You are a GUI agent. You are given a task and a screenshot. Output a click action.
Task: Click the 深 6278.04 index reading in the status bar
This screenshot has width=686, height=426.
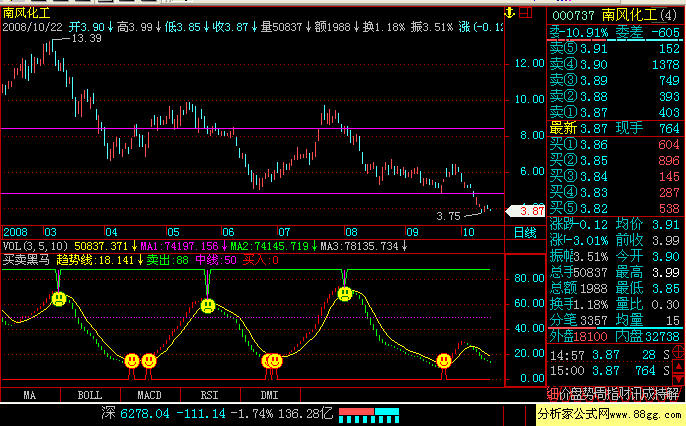(x=137, y=413)
